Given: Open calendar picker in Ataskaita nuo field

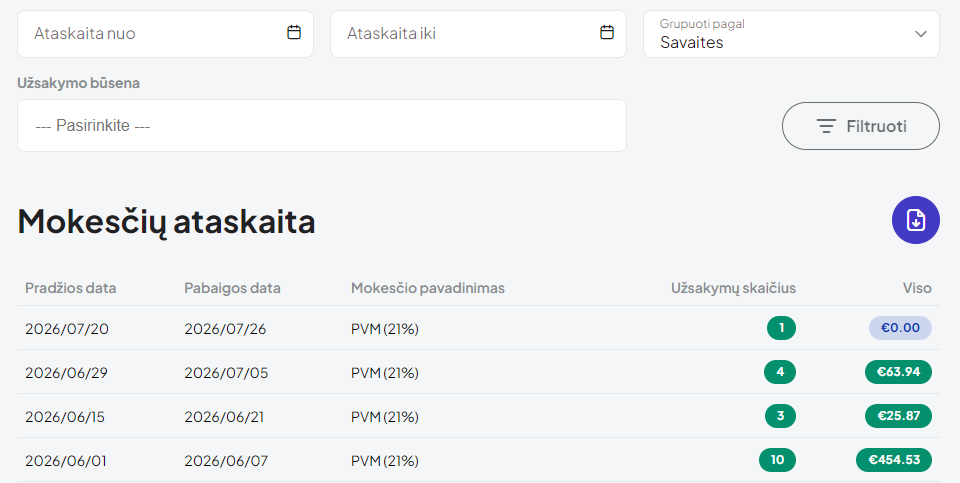Looking at the screenshot, I should tap(294, 32).
